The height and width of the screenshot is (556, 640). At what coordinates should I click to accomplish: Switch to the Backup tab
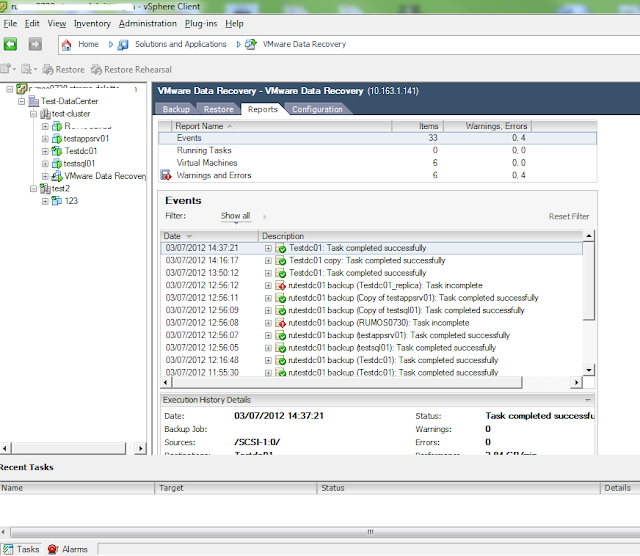click(176, 109)
